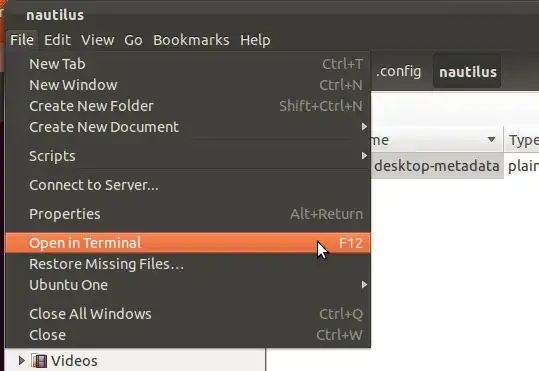Click the .config path button

[398, 72]
